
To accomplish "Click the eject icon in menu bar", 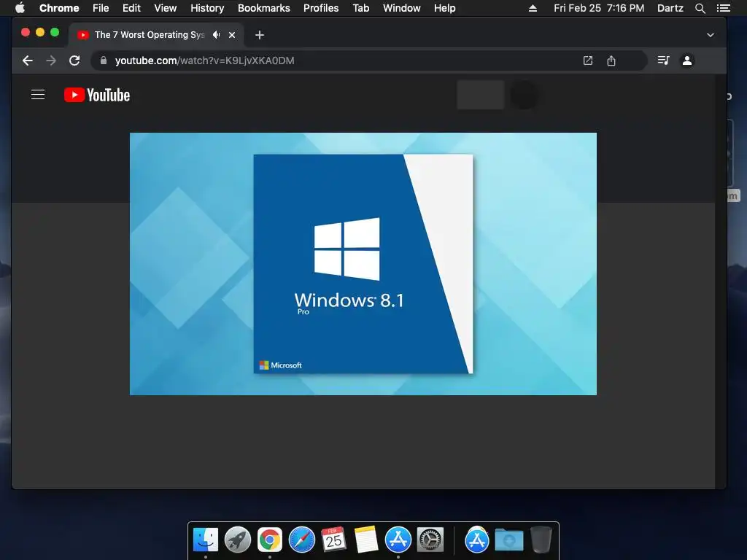I will point(533,8).
